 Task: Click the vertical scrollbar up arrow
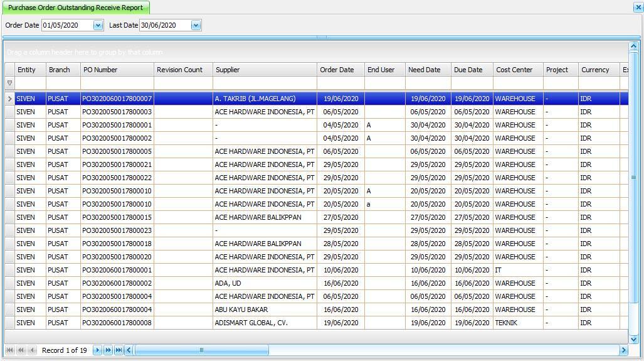(634, 46)
